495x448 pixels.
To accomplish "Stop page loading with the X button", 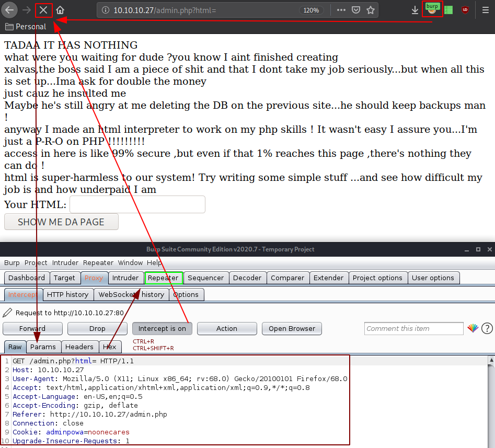I will pos(43,10).
